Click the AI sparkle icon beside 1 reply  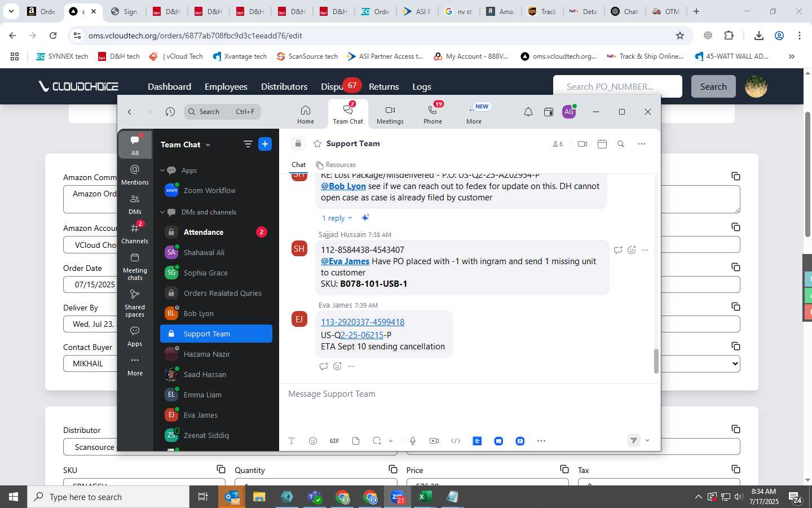pos(365,218)
